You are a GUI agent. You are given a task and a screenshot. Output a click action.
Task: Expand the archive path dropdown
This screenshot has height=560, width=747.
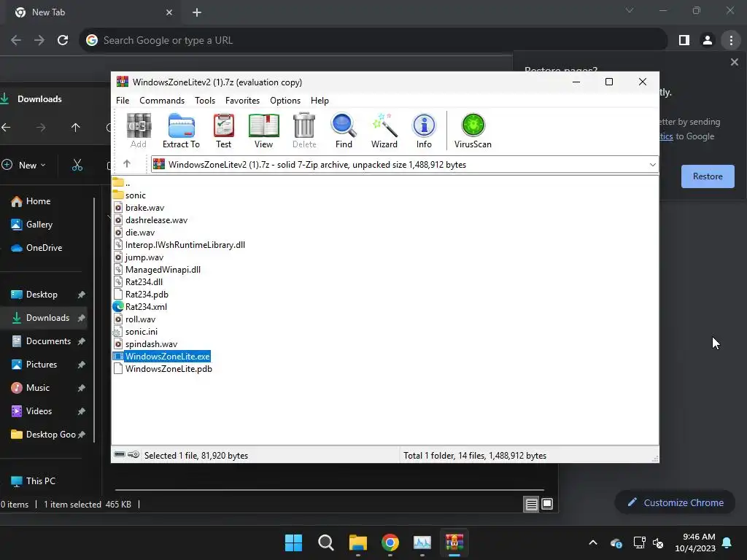tap(652, 165)
